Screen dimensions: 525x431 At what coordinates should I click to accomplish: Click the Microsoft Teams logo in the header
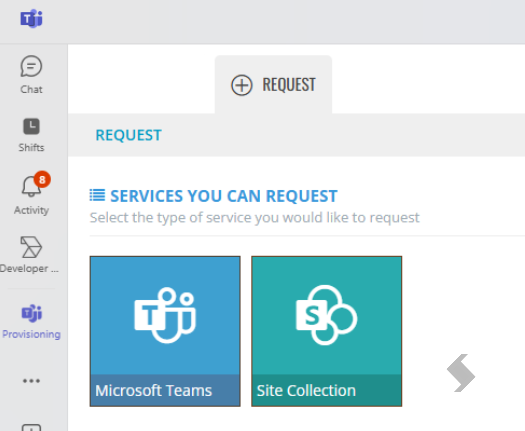[x=31, y=19]
